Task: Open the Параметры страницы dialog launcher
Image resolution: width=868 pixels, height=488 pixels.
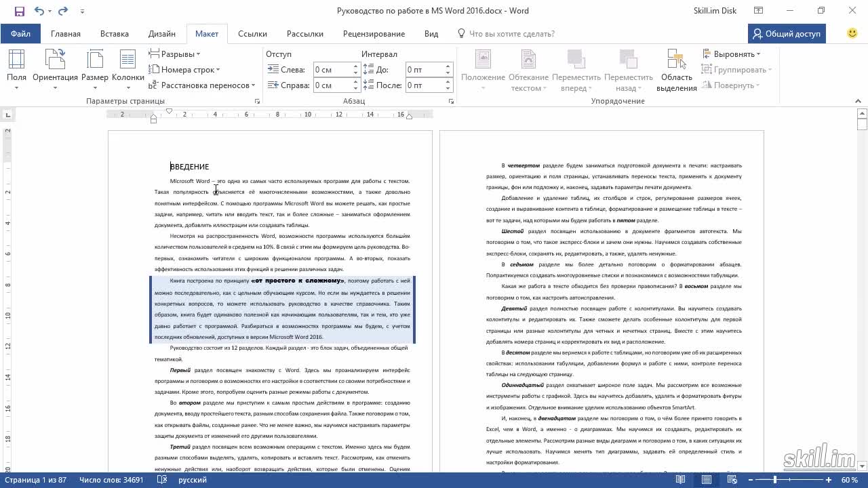Action: tap(257, 101)
